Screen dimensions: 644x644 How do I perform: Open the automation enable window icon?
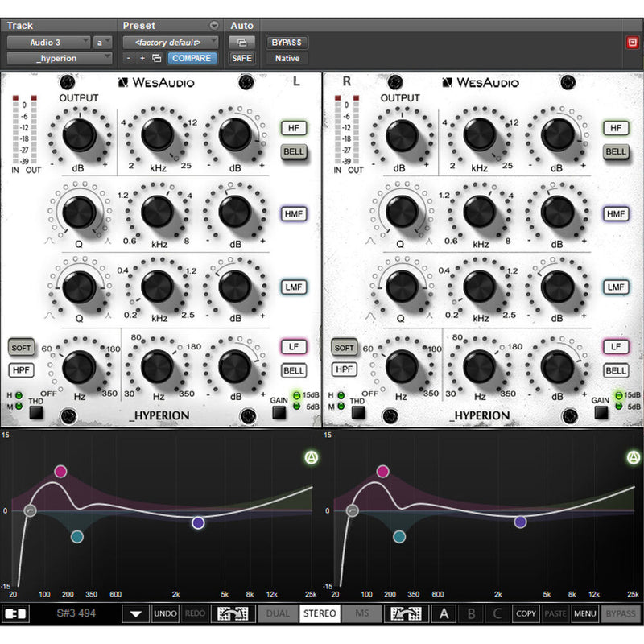(x=242, y=42)
